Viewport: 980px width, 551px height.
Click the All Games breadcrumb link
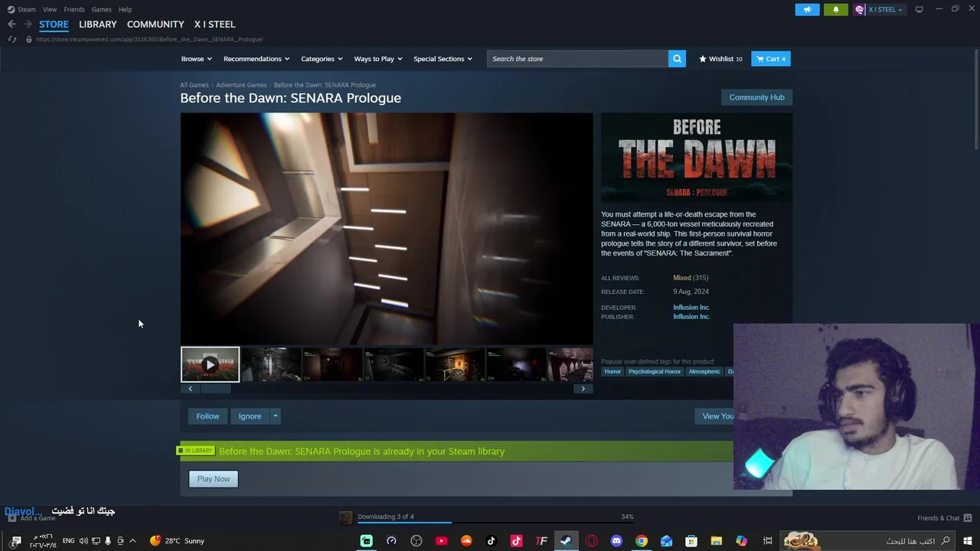pos(194,85)
